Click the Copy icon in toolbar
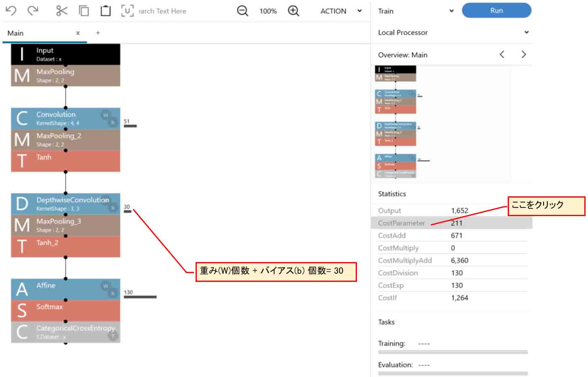 tap(84, 11)
